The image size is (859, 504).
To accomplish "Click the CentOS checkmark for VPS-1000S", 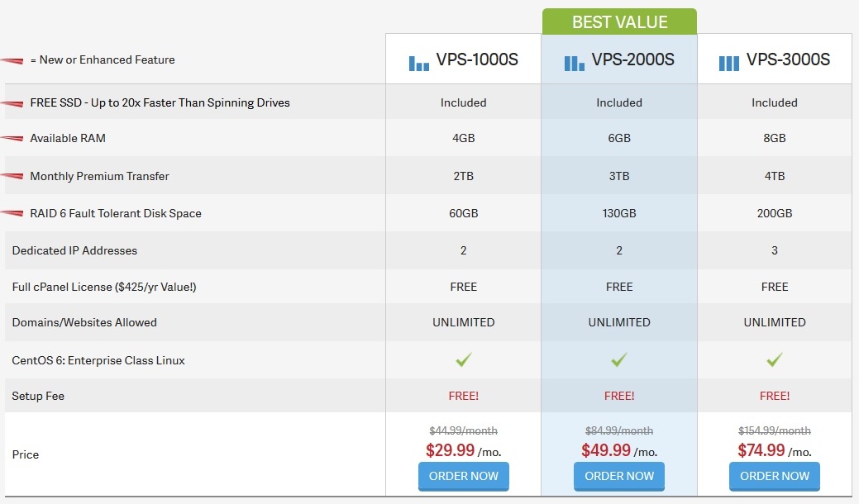I will (x=463, y=360).
